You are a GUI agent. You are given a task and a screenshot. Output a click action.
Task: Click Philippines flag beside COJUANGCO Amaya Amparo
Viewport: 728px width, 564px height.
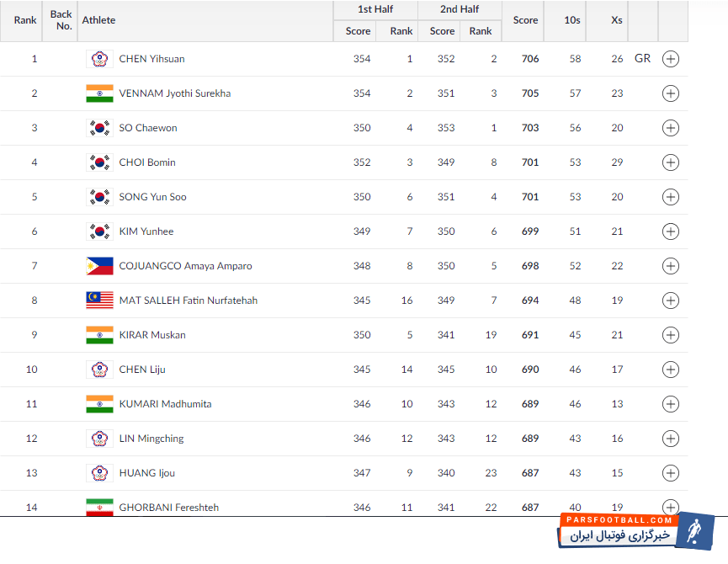click(x=99, y=266)
